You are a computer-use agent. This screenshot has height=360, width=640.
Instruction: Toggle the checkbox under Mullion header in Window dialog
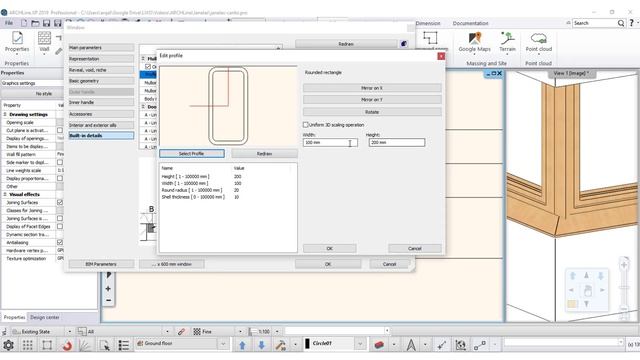pos(148,66)
